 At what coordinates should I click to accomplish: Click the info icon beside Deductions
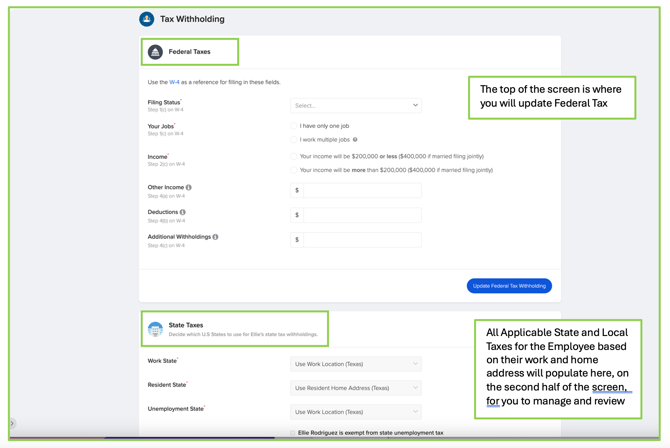tap(183, 212)
